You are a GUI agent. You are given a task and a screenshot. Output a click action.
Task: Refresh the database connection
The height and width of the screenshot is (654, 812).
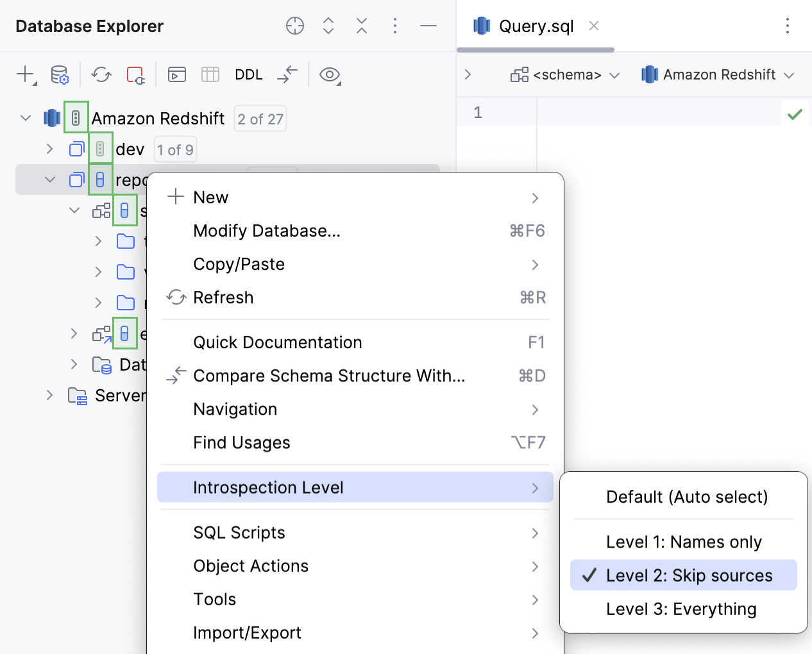101,75
